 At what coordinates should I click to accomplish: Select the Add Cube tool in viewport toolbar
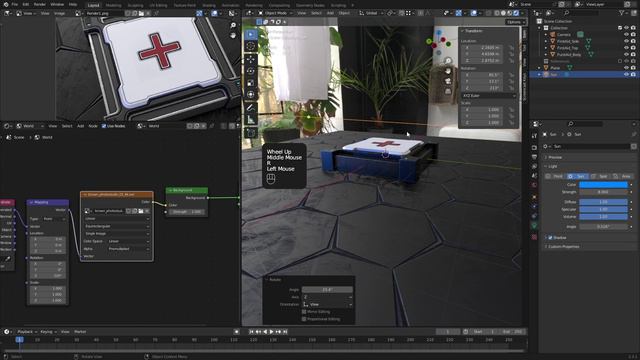251,133
